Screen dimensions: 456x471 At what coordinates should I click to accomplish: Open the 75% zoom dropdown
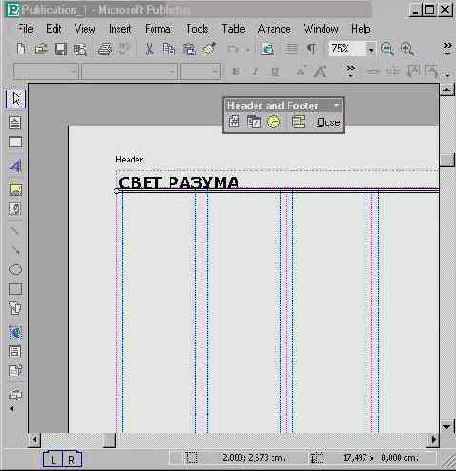click(371, 50)
